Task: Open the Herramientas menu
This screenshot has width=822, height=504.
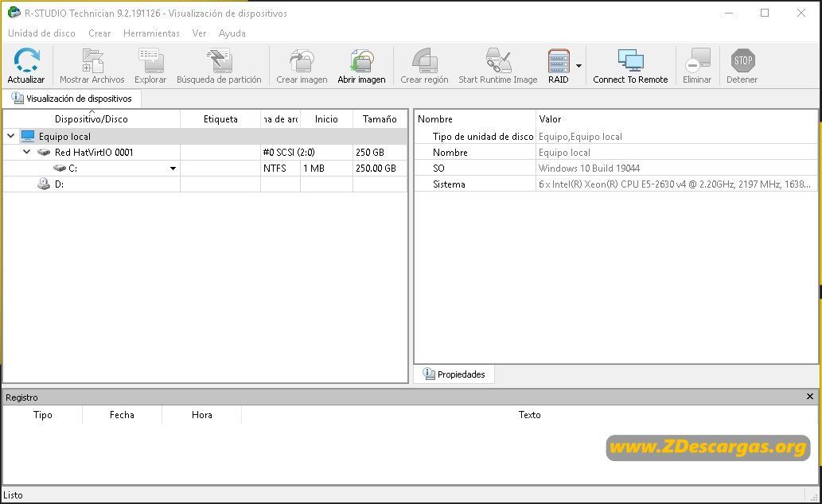Action: [151, 33]
